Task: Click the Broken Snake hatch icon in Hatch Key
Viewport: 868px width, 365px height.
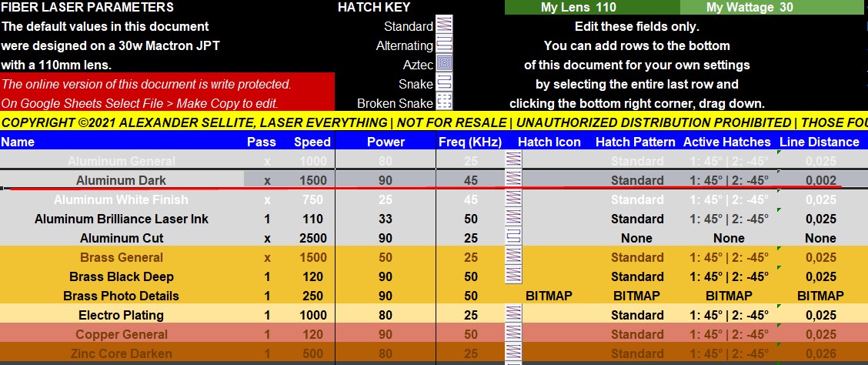Action: point(444,102)
